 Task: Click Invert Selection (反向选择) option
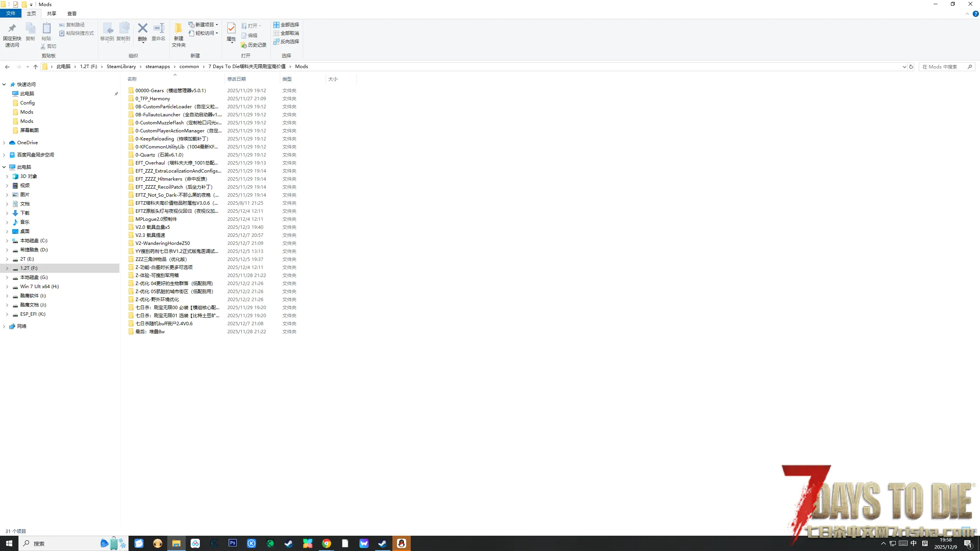coord(286,41)
